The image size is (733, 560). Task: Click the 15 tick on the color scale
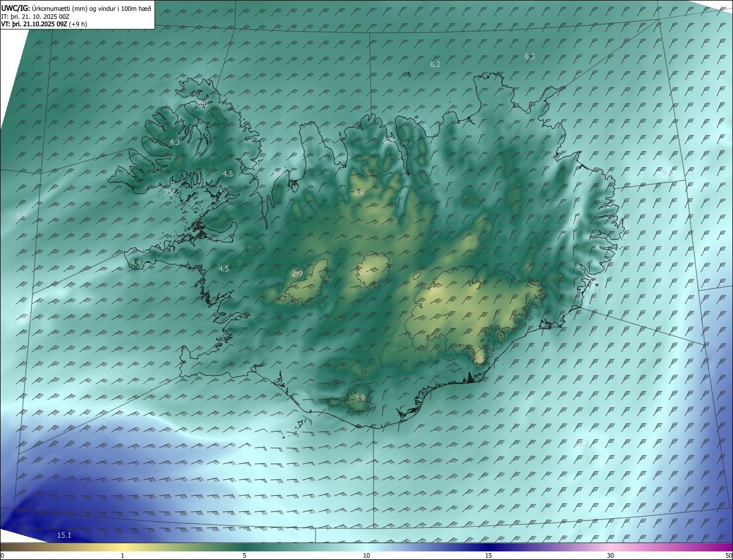488,555
